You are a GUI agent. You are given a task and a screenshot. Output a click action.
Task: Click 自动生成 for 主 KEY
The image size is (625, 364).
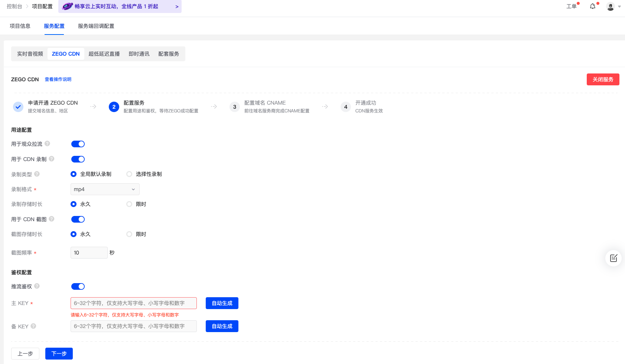pyautogui.click(x=222, y=303)
